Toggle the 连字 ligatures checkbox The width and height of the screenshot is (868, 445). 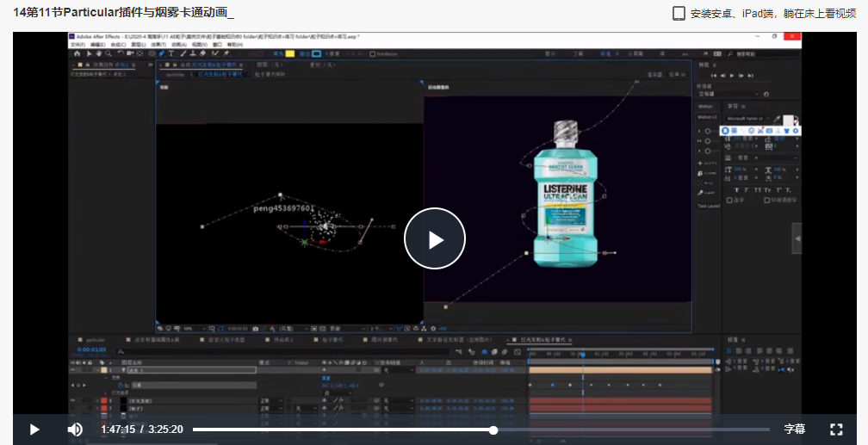729,200
